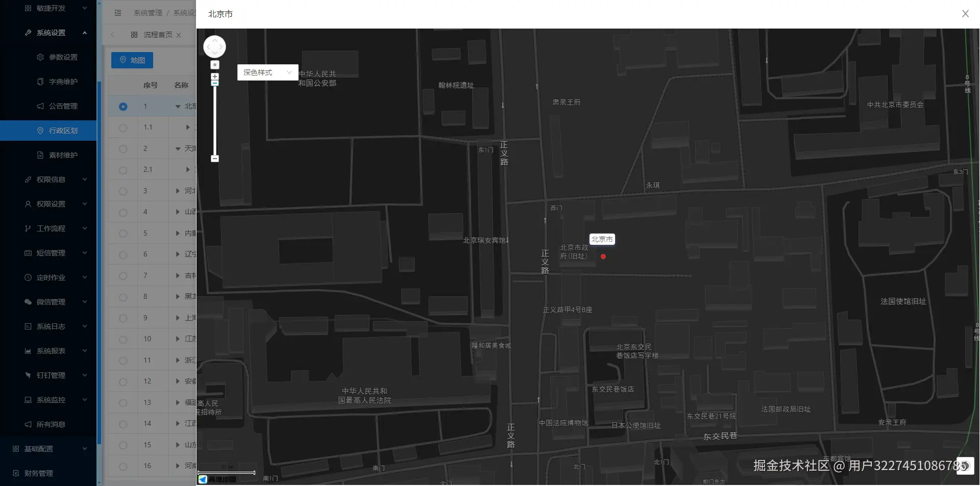Expand the 权限信息 sidebar menu chevron
The width and height of the screenshot is (980, 486).
(x=85, y=180)
